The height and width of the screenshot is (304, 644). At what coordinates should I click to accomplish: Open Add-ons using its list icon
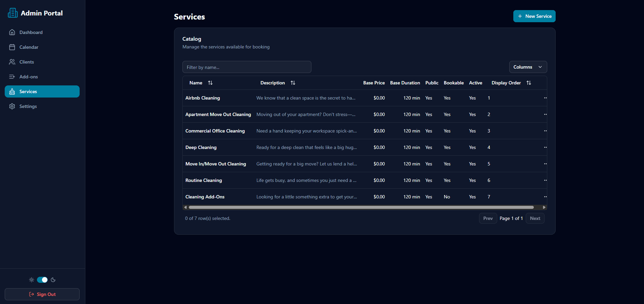pyautogui.click(x=12, y=76)
